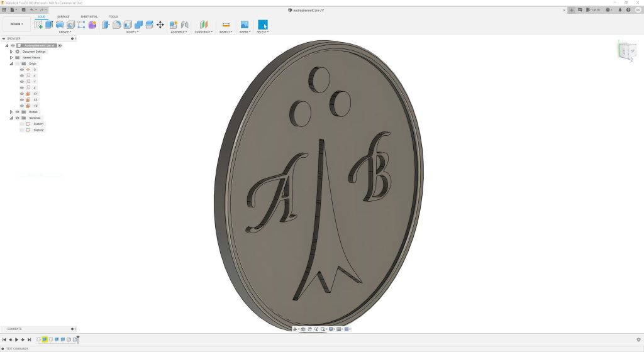Click the Joint tool under Assemble
This screenshot has width=644, height=352.
(x=184, y=25)
